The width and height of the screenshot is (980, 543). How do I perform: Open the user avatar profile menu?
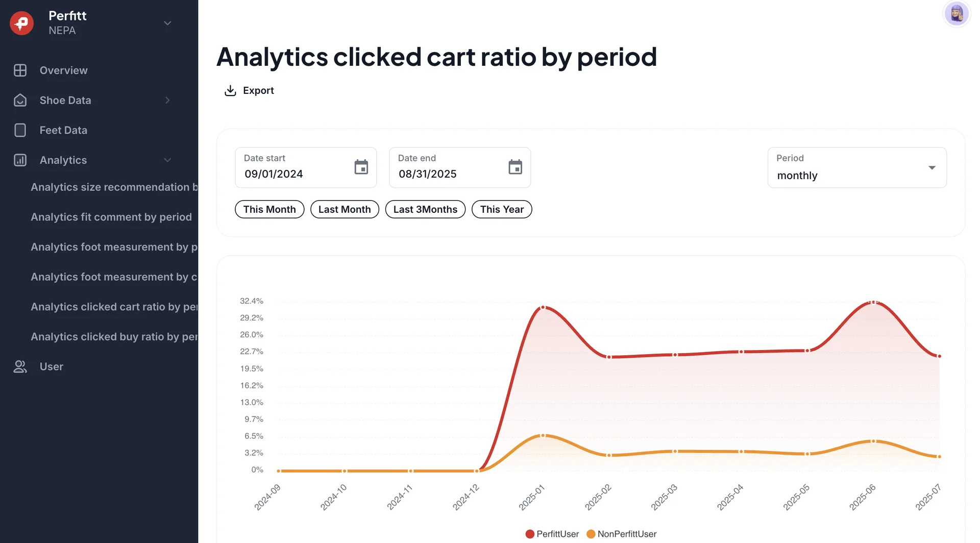click(956, 14)
